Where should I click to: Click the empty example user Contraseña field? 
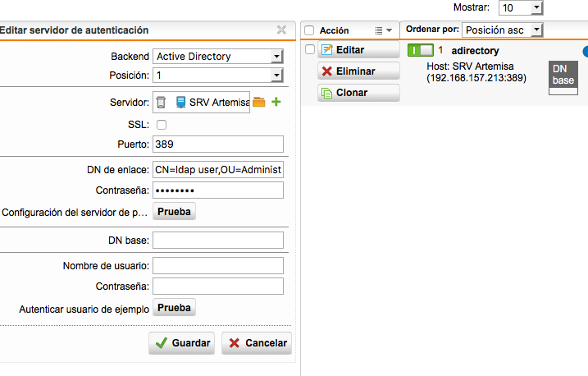218,287
